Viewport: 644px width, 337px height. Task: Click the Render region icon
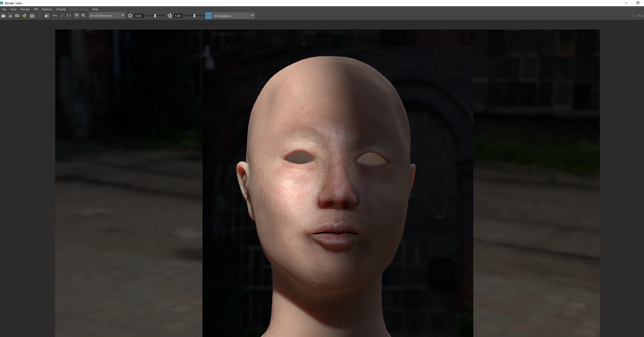[10, 16]
